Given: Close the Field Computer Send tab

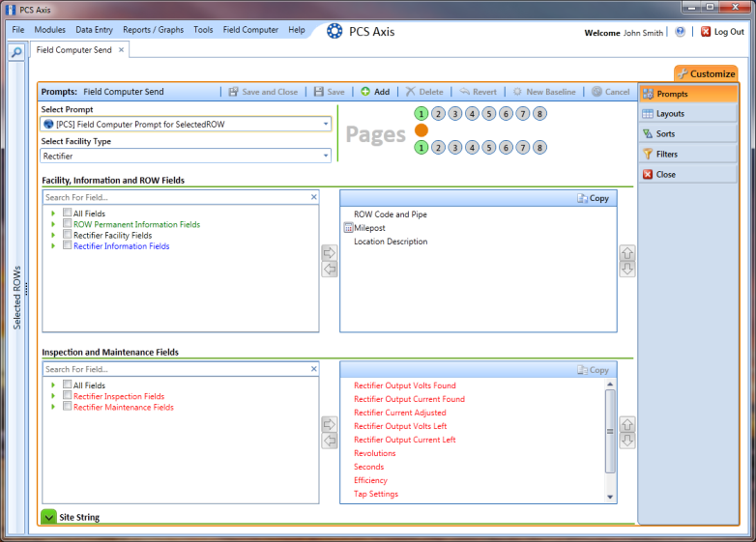Looking at the screenshot, I should click(122, 49).
